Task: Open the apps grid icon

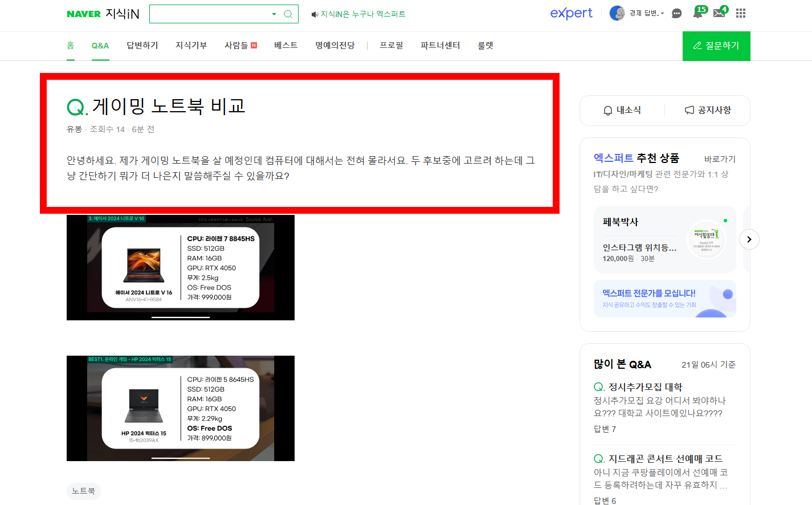Action: click(x=741, y=13)
